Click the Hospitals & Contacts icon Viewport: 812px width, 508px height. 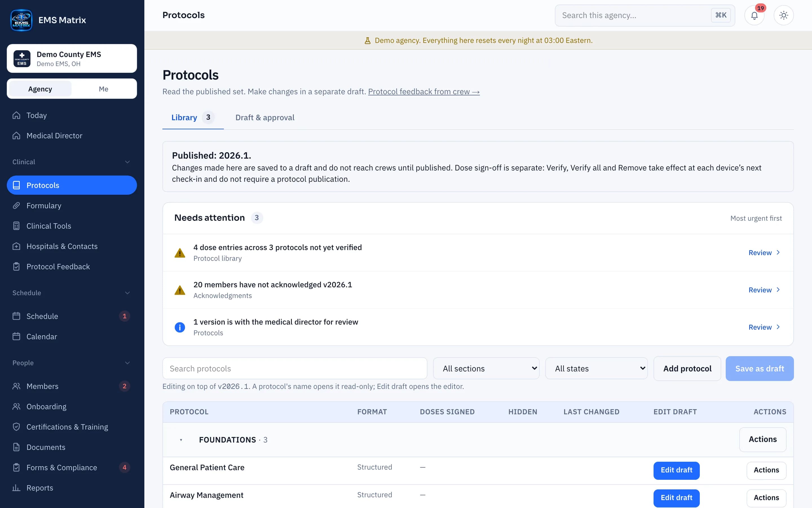click(x=16, y=246)
